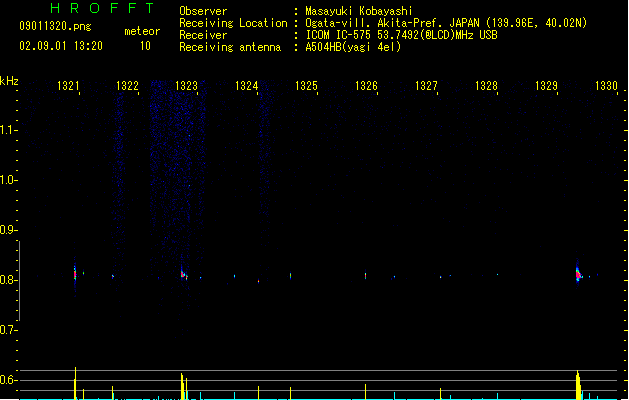
Task: Click the strong meteor echo after 1329
Action: coord(578,274)
